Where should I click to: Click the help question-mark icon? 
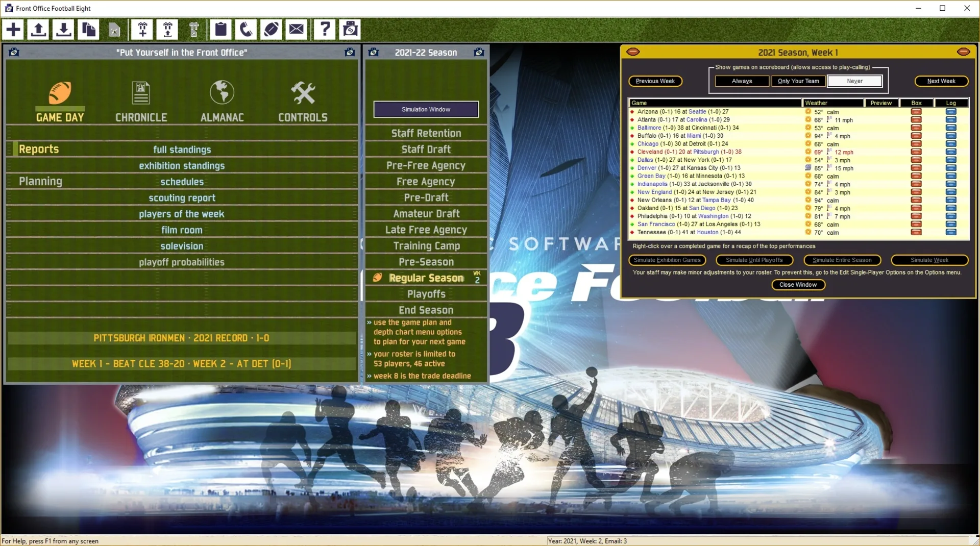[x=325, y=29]
